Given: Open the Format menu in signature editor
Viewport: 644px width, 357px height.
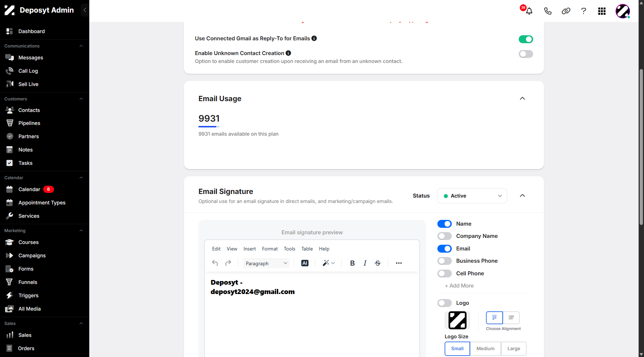Looking at the screenshot, I should 270,249.
